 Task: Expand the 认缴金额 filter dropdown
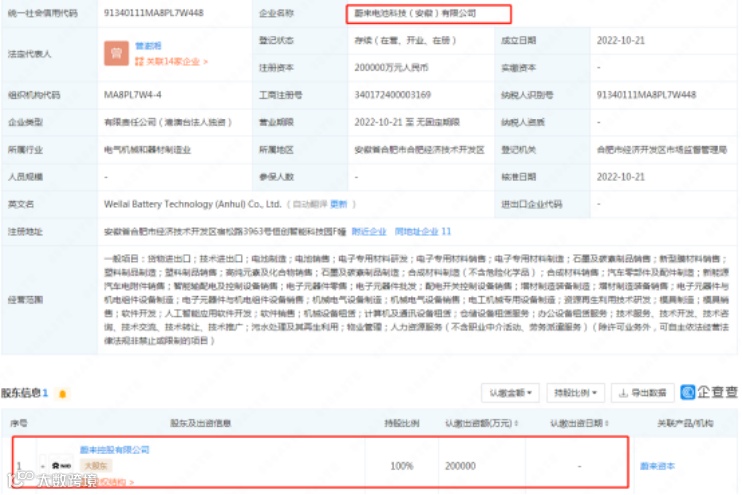tap(510, 393)
